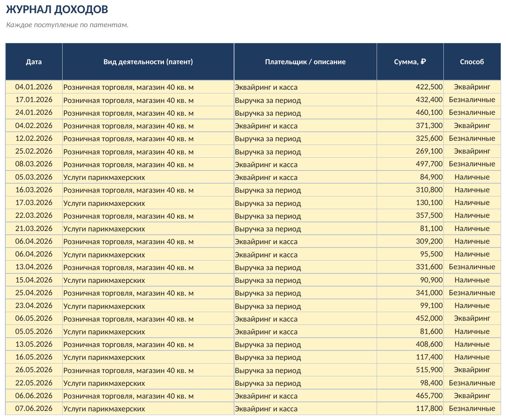Click the «Способ» column header

pyautogui.click(x=472, y=62)
